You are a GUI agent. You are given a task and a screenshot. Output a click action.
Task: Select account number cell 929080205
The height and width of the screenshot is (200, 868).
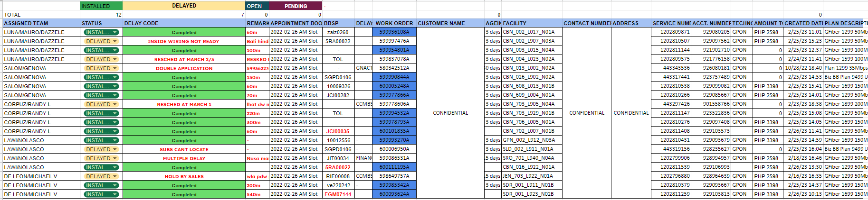[x=711, y=32]
